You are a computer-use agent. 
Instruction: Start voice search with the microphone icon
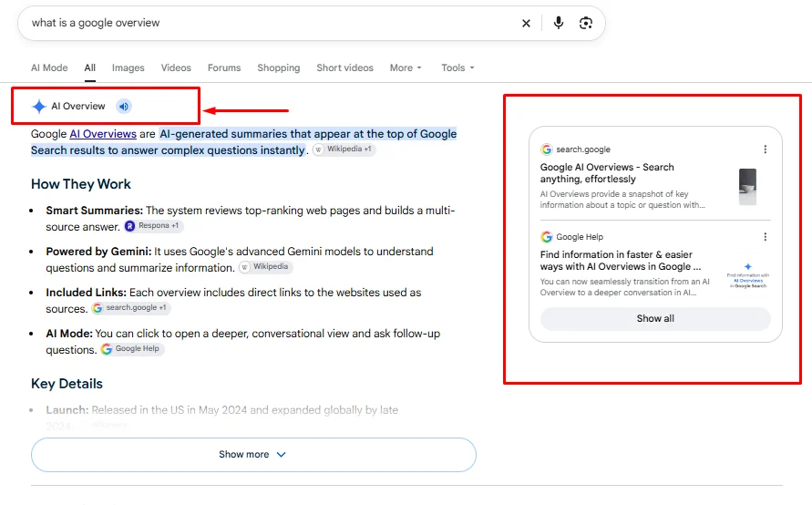click(559, 23)
